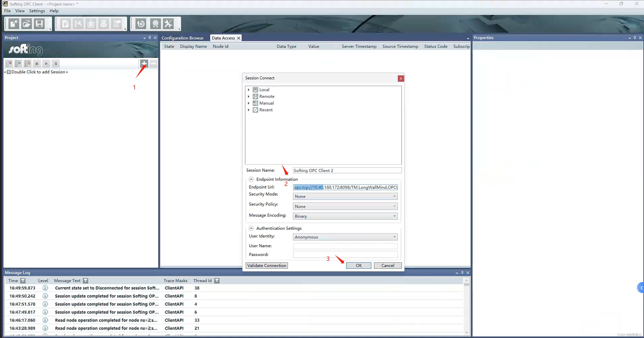
Task: Sort by the Node Id column header
Action: (220, 46)
